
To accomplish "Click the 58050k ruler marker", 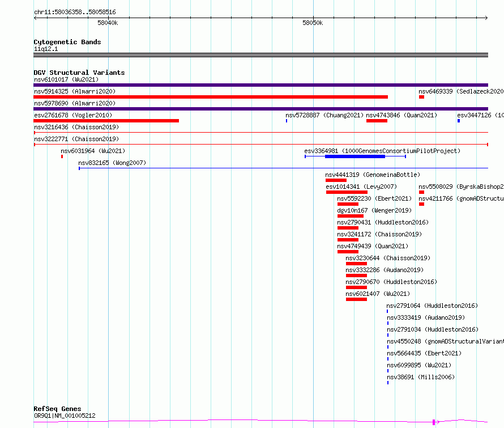I will pos(313,23).
